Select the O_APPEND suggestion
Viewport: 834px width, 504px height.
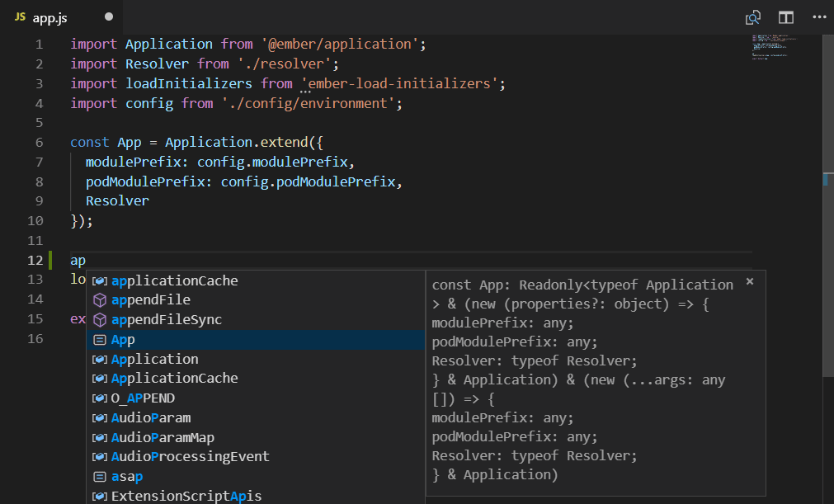click(143, 398)
